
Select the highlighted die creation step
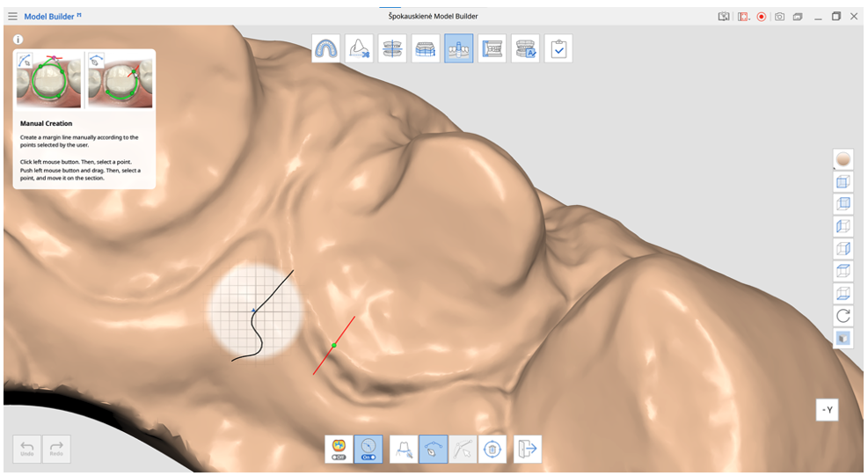point(458,48)
